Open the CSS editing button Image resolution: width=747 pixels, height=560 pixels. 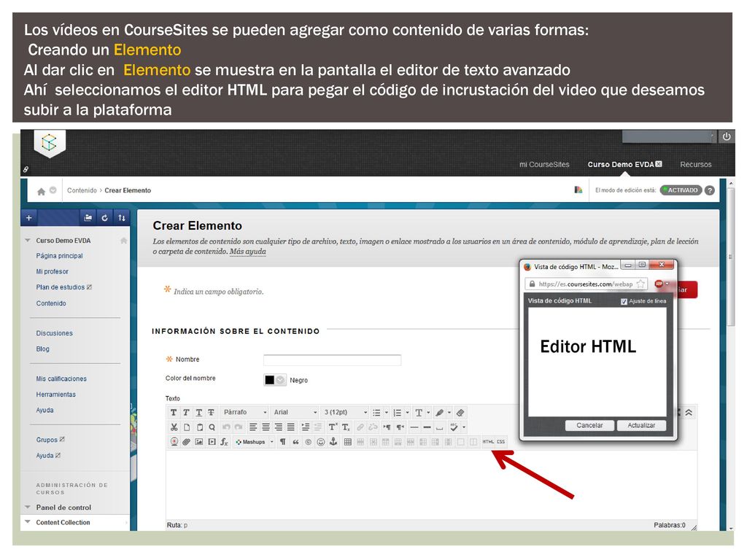(500, 442)
